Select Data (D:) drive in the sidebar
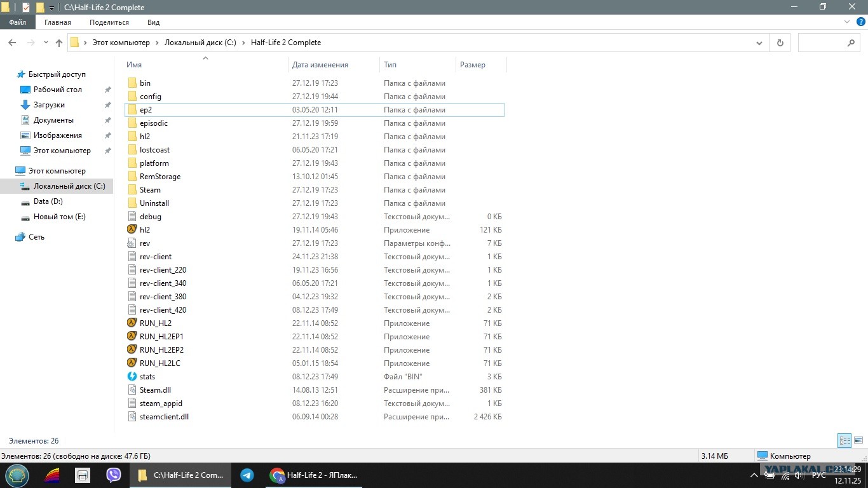The width and height of the screenshot is (868, 488). coord(48,201)
